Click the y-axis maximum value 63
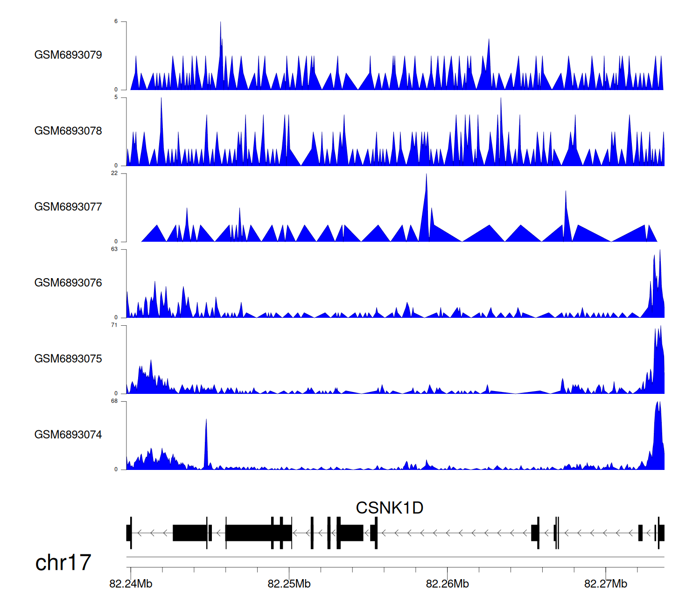Image resolution: width=700 pixels, height=616 pixels. [114, 249]
